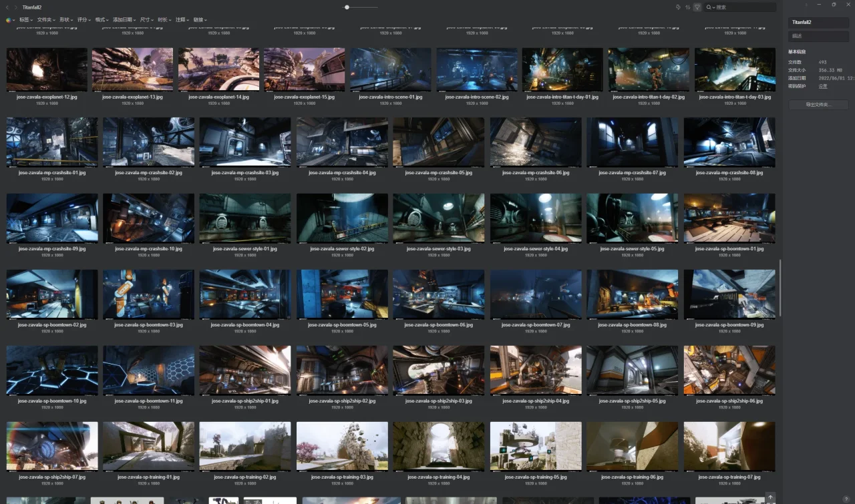Open the 尺寸 filter dropdown
Viewport: 855px width, 504px height.
click(x=147, y=20)
